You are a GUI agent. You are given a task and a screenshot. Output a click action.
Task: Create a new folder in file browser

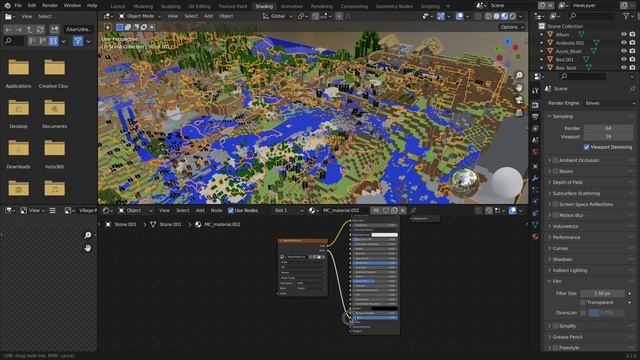coord(54,30)
